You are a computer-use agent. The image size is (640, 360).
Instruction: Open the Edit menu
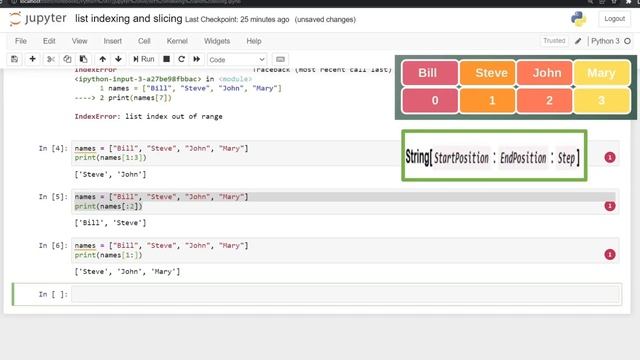(49, 41)
